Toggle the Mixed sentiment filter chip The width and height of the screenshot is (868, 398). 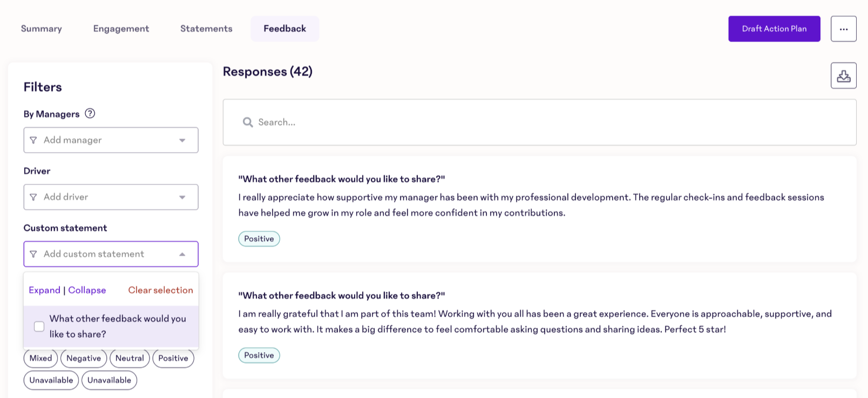[x=40, y=358]
